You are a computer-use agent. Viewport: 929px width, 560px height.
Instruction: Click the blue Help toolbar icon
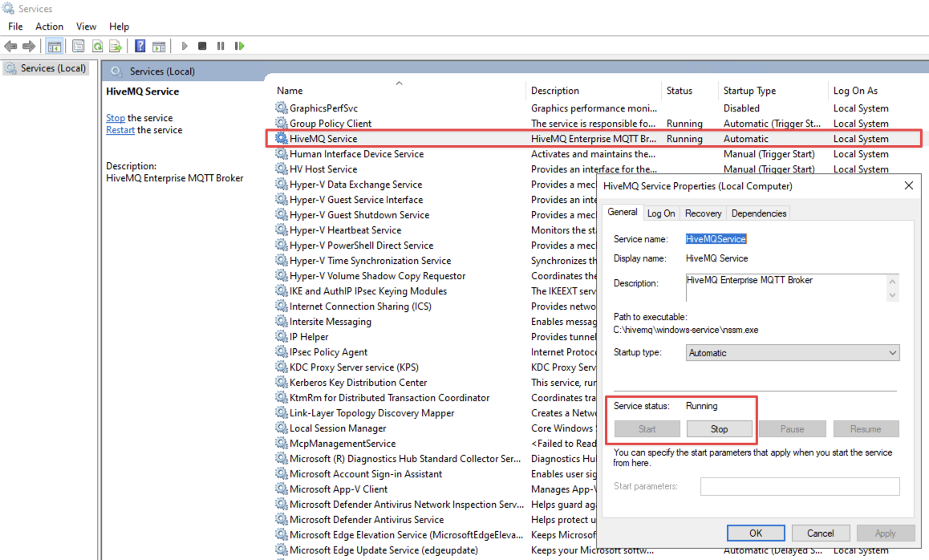(140, 47)
